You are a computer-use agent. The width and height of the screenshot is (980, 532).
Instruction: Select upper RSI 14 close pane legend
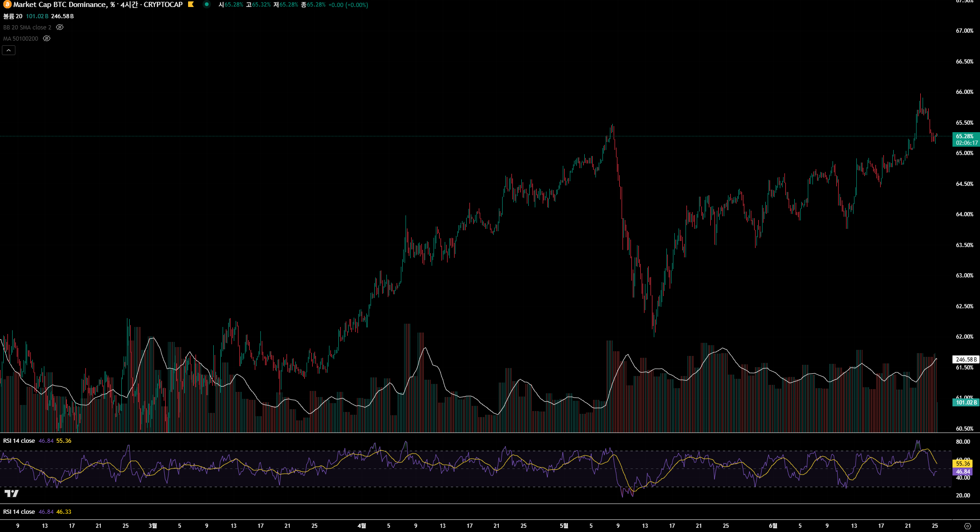pyautogui.click(x=19, y=441)
